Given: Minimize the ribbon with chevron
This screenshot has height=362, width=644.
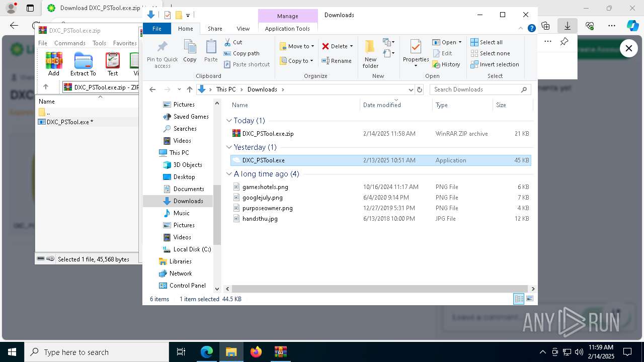Looking at the screenshot, I should (x=521, y=29).
